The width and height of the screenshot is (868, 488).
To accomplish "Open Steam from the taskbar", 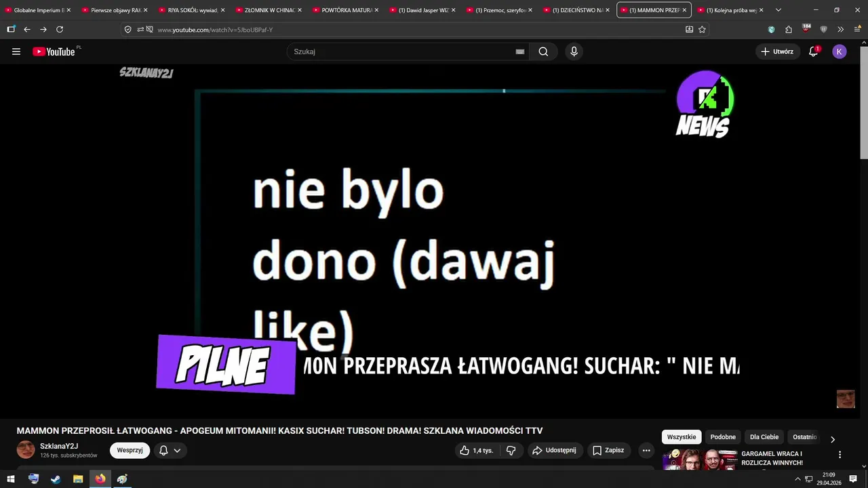I will click(x=56, y=479).
